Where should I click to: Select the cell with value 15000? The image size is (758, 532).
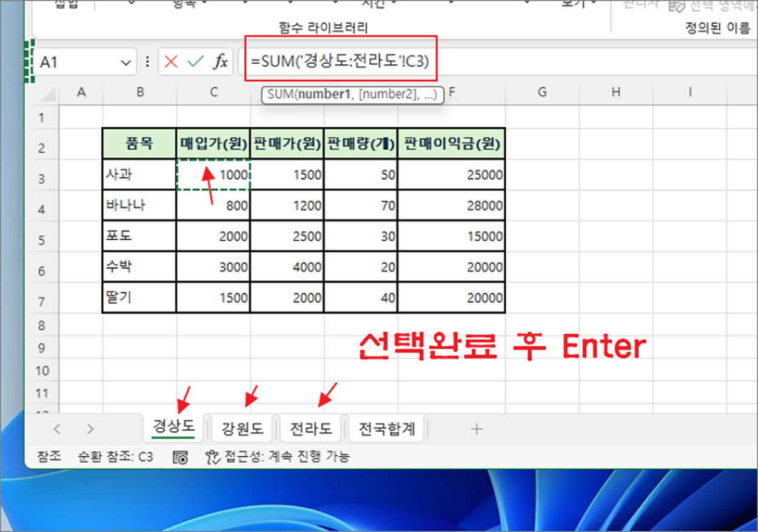pyautogui.click(x=452, y=237)
